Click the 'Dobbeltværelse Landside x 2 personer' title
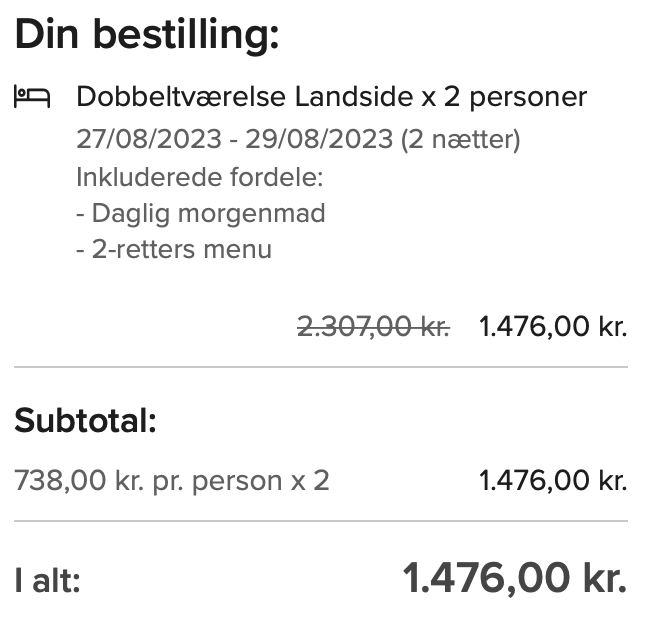Image resolution: width=646 pixels, height=624 pixels. (x=332, y=97)
